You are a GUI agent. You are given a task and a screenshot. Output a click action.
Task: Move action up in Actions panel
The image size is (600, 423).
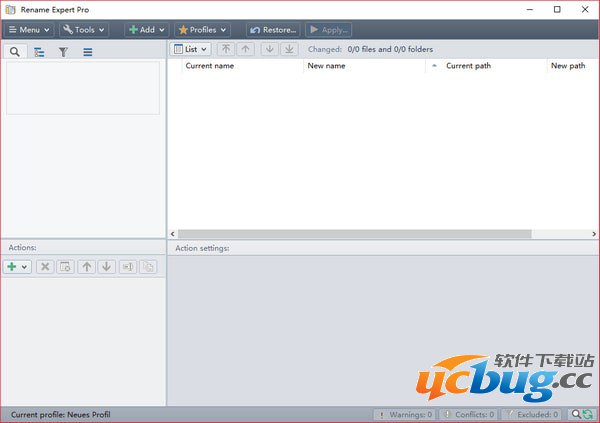point(87,267)
